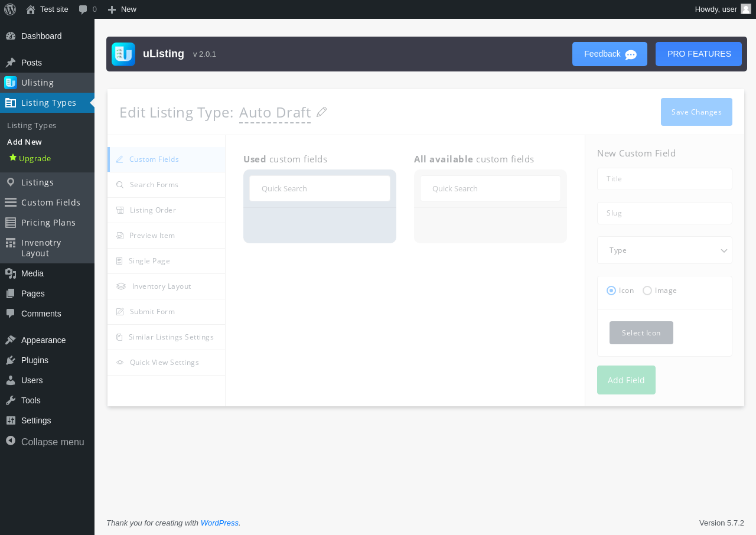
Task: Open the Inventory Layout tab
Action: (x=167, y=286)
